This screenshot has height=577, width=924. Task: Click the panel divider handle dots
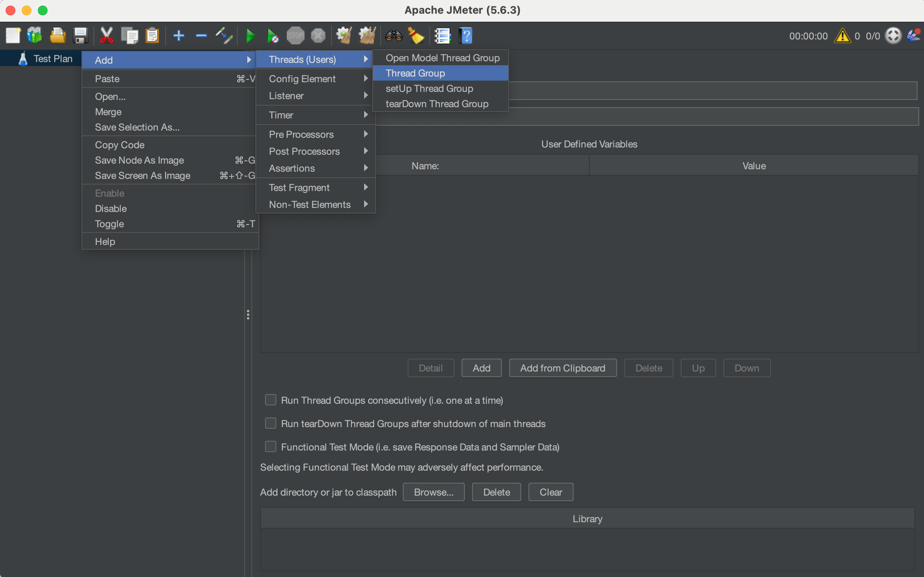[x=248, y=315]
